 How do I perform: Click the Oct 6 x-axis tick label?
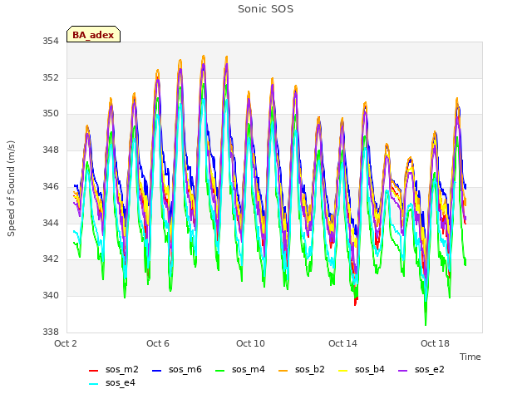(158, 343)
